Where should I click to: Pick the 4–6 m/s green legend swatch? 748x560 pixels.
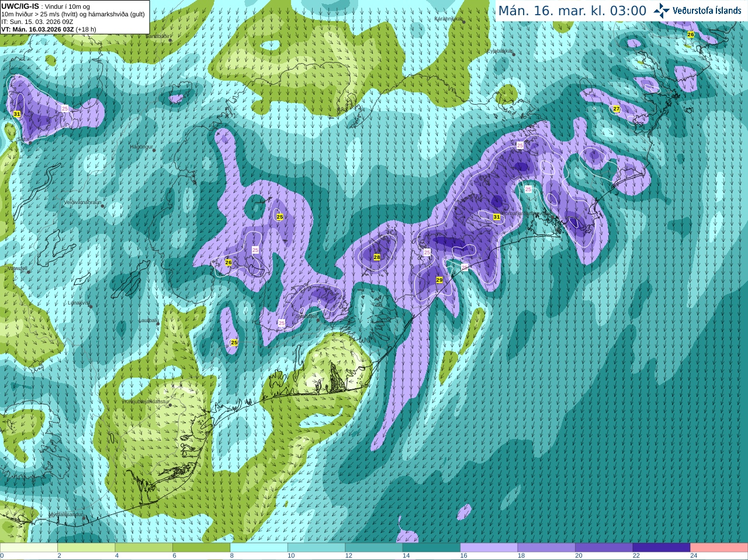click(144, 548)
